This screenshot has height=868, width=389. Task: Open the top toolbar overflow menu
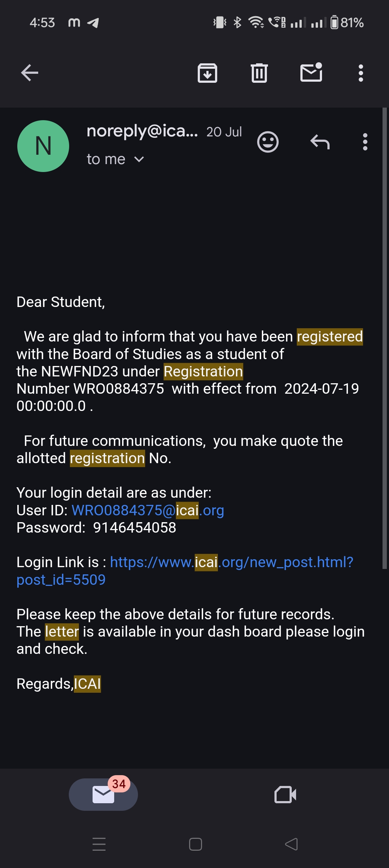[361, 73]
